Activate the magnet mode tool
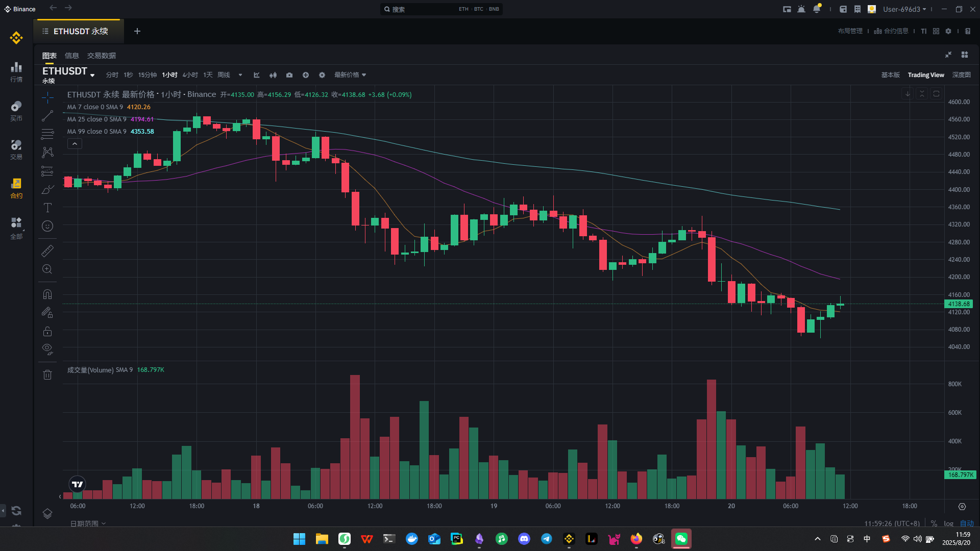Image resolution: width=980 pixels, height=551 pixels. pyautogui.click(x=47, y=294)
